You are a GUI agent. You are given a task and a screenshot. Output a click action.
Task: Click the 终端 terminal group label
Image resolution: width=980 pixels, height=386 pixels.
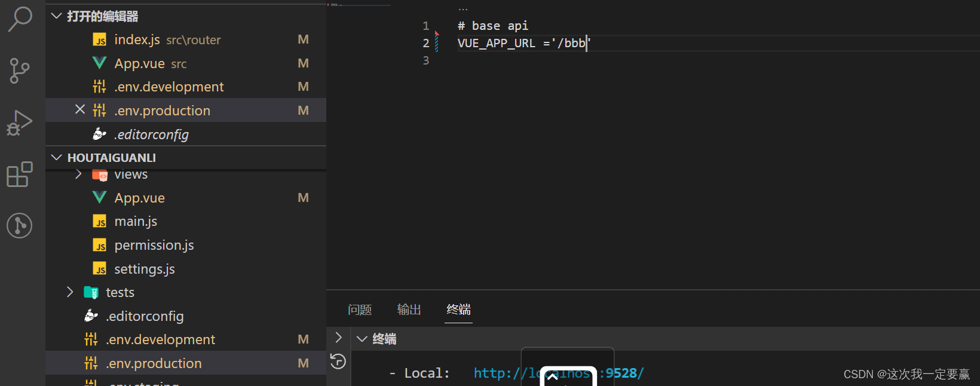384,339
